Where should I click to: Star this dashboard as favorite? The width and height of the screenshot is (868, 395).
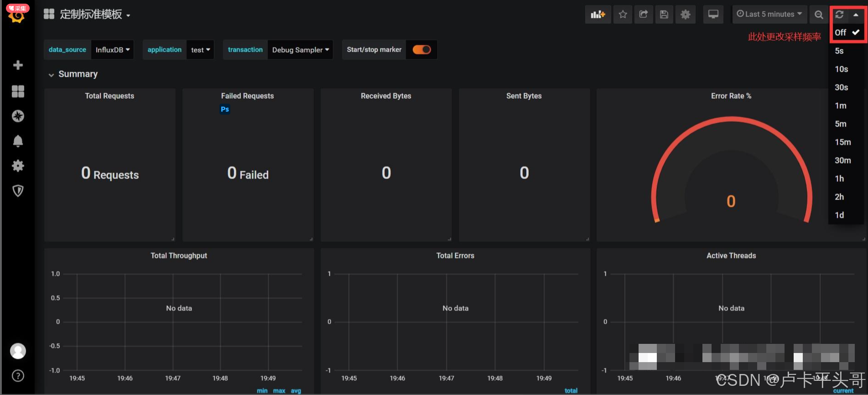[623, 15]
